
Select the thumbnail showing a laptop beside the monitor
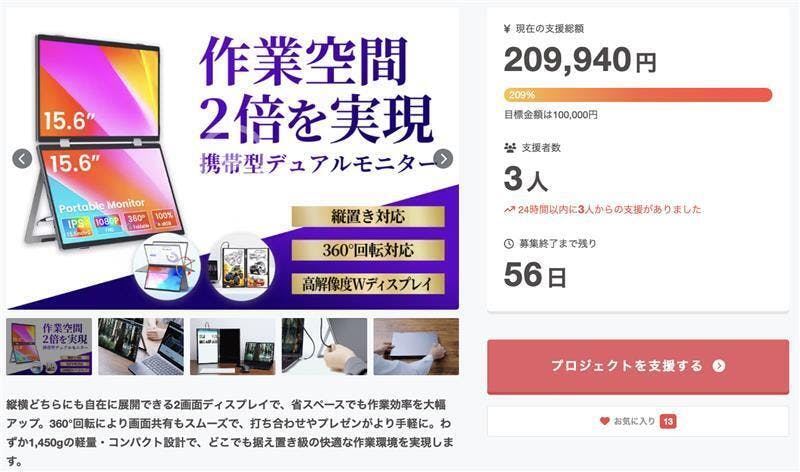141,346
